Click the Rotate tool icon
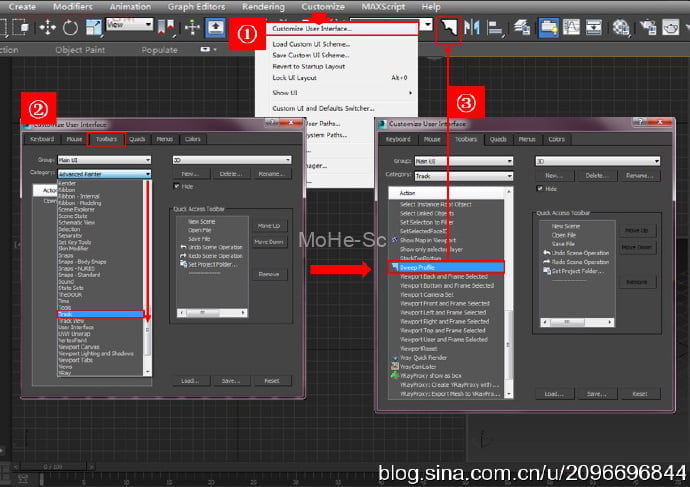The height and width of the screenshot is (487, 690). pos(70,27)
